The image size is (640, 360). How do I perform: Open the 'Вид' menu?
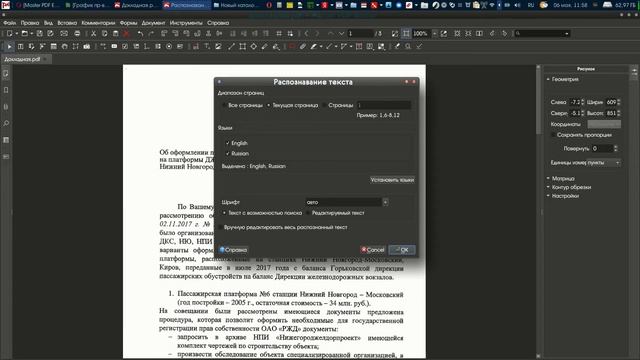coord(48,23)
